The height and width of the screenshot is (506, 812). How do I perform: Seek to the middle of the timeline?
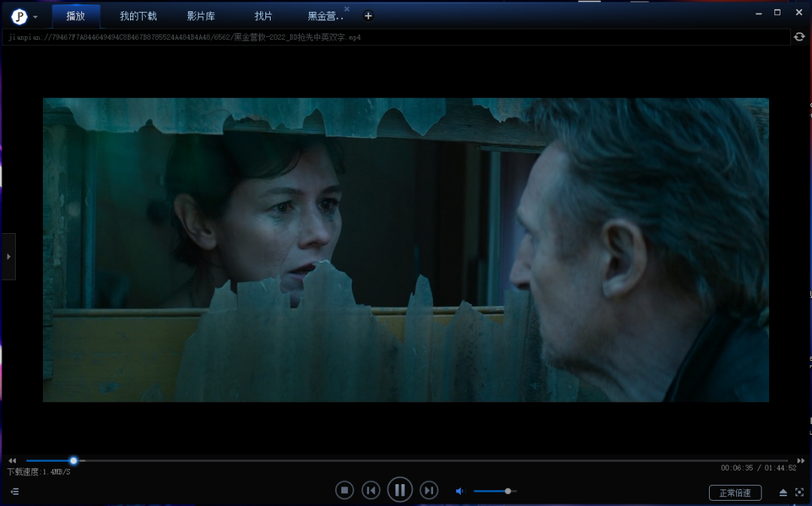[407, 460]
